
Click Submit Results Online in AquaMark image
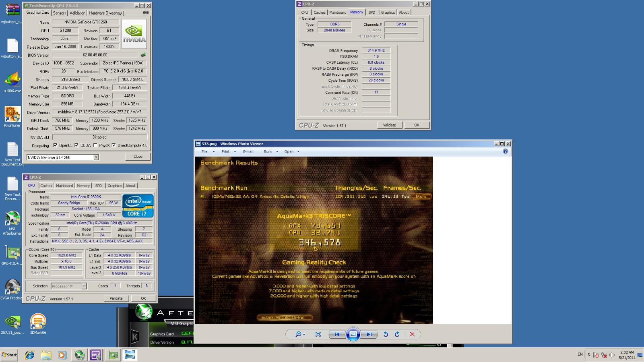point(284,317)
